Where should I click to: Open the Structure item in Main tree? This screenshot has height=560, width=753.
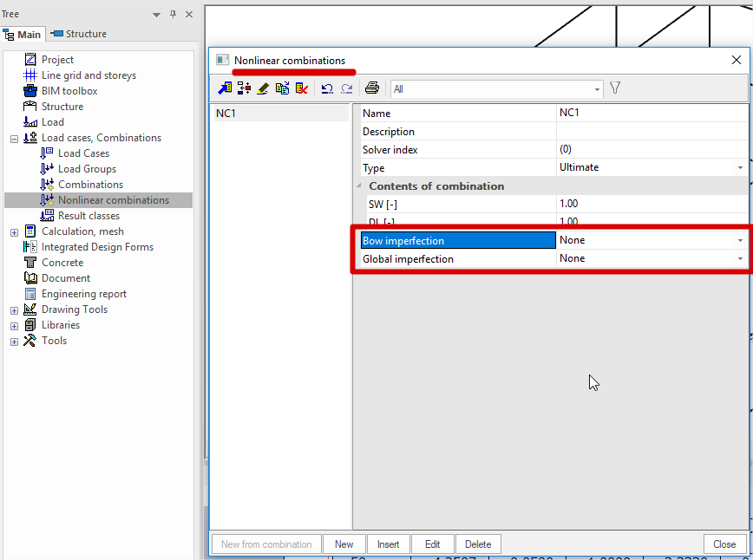pos(62,107)
